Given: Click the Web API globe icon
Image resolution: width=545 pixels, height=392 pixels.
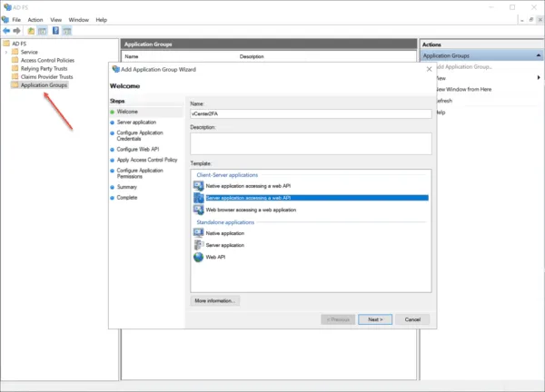Looking at the screenshot, I should coord(198,257).
